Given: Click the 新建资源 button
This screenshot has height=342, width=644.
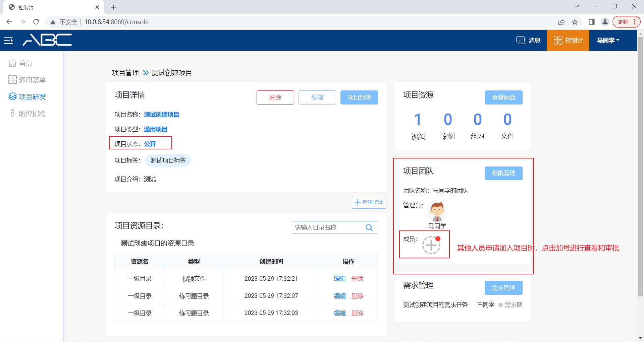Looking at the screenshot, I should click(x=369, y=202).
